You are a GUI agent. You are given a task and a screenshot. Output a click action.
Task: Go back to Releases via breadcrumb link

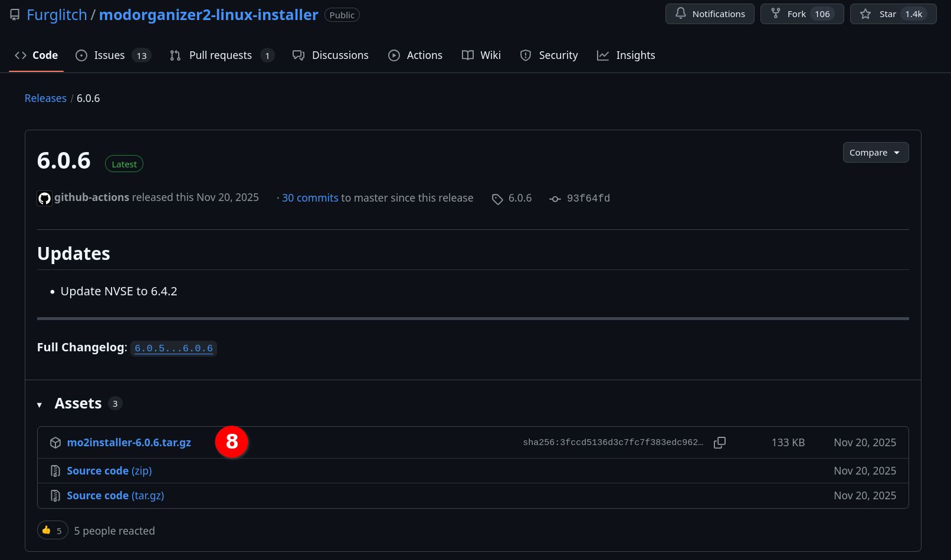(x=45, y=98)
